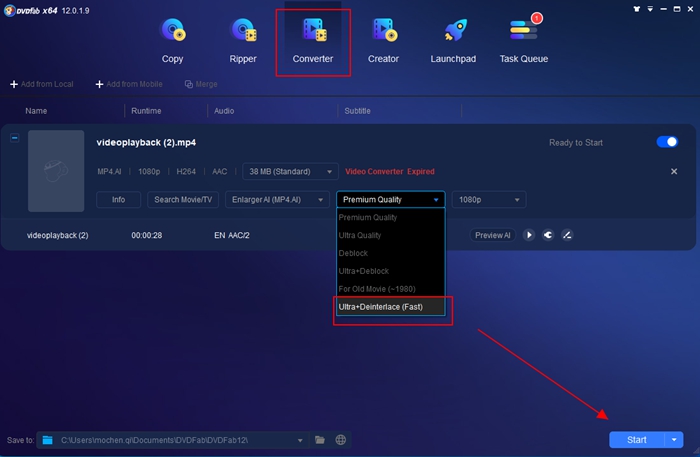Click the globe icon next to the save path

(x=341, y=439)
